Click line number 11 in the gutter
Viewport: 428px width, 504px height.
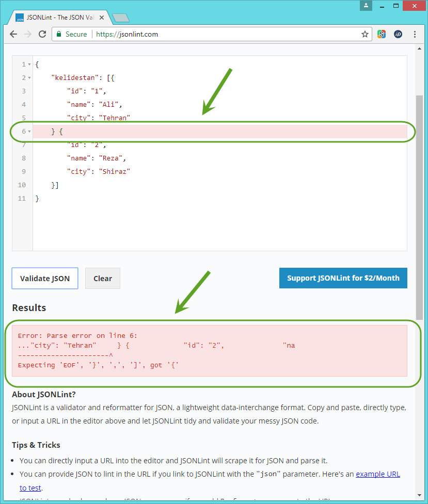click(22, 199)
